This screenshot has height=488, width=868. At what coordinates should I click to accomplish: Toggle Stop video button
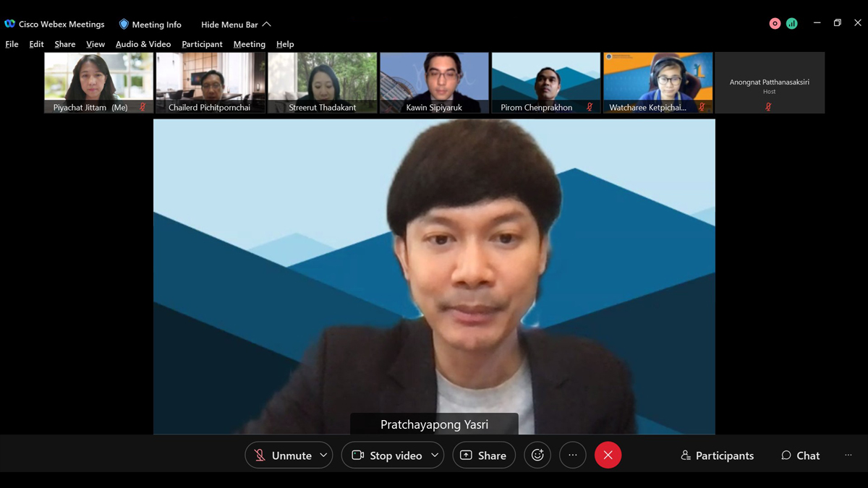(x=387, y=455)
